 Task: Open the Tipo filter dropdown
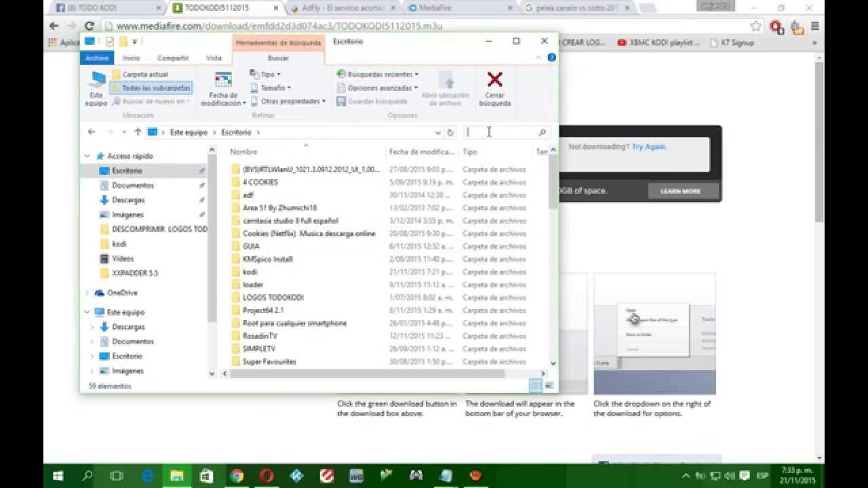(265, 75)
